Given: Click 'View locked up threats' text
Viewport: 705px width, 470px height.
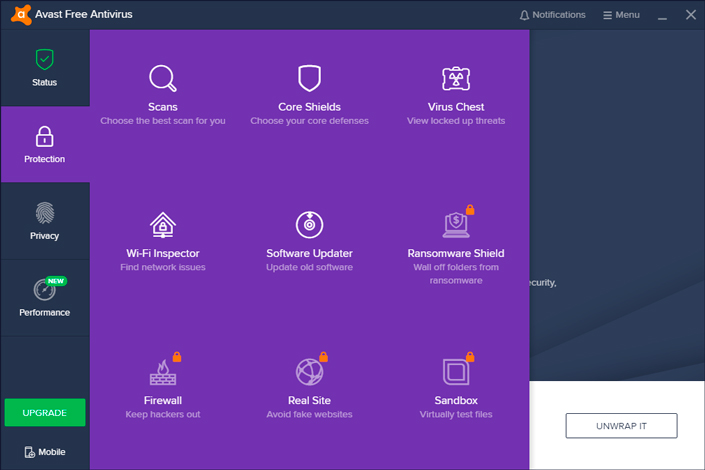Looking at the screenshot, I should (x=456, y=121).
